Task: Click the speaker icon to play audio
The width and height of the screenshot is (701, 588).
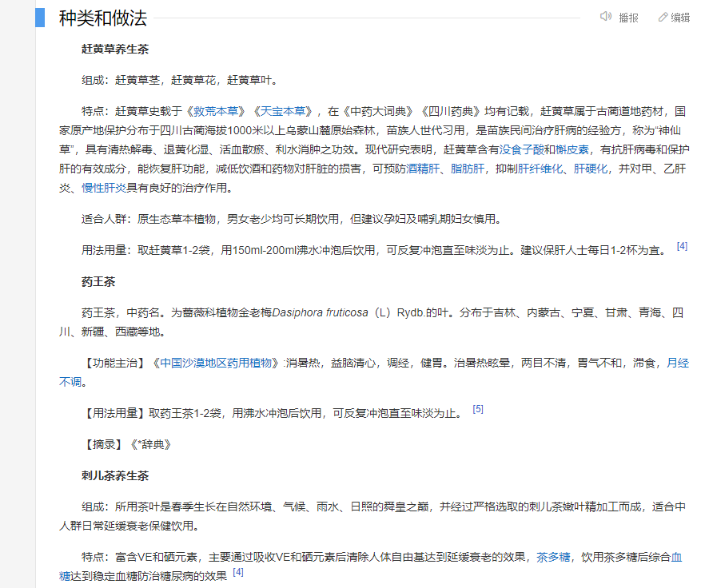Action: click(x=605, y=18)
